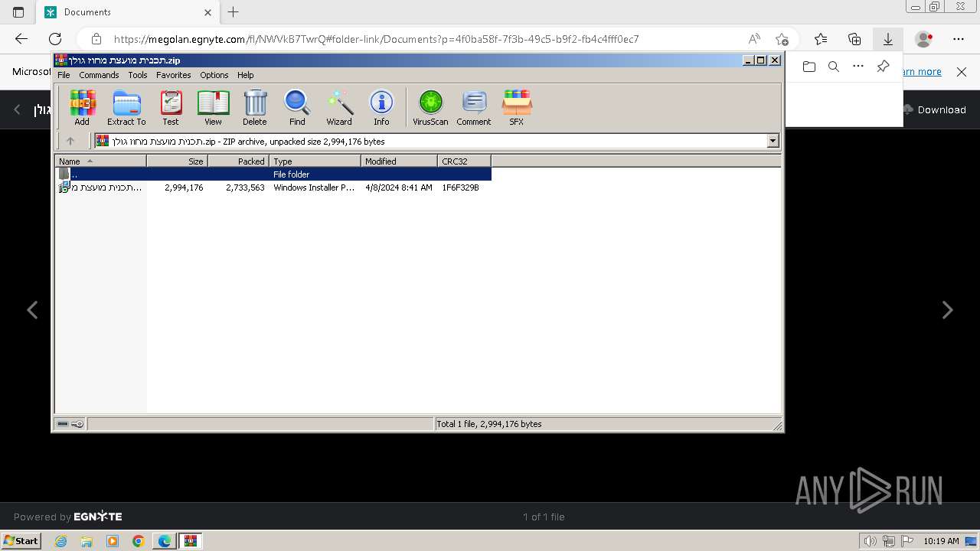The height and width of the screenshot is (551, 980).
Task: Click the volume icon in system tray
Action: [871, 541]
